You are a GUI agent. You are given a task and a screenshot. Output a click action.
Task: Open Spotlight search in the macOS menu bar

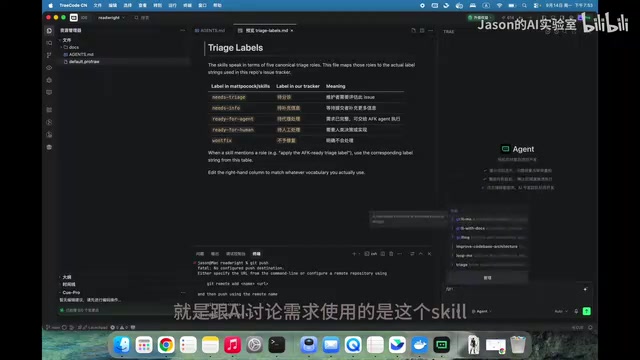tap(524, 5)
